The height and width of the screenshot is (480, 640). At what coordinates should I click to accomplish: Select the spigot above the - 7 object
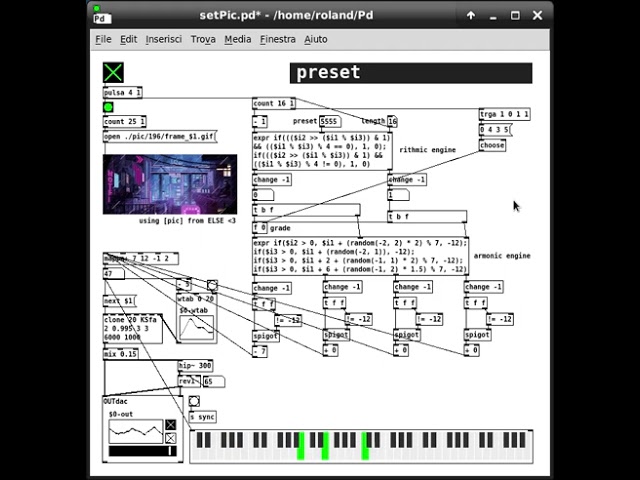[266, 336]
